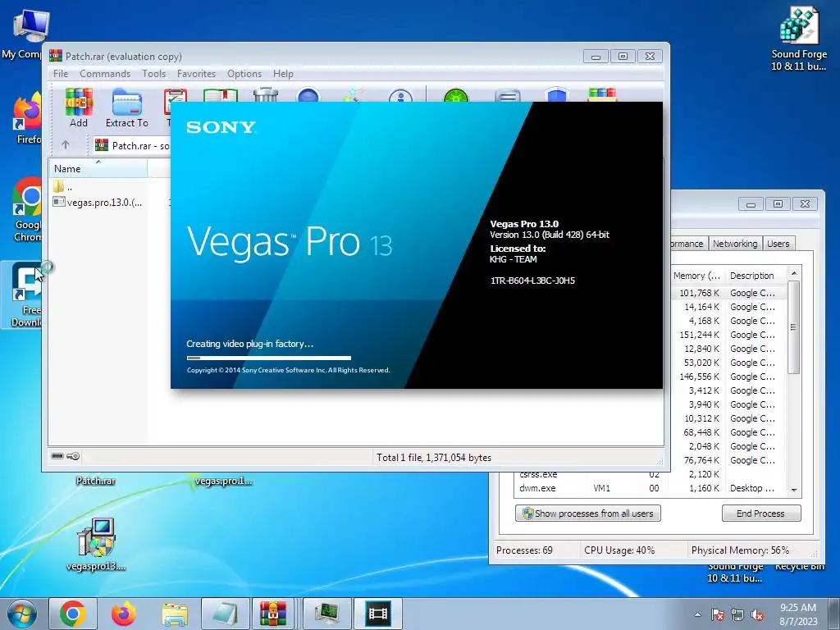The image size is (840, 630).
Task: Click the drive icon in WinRAR status bar
Action: pos(57,456)
